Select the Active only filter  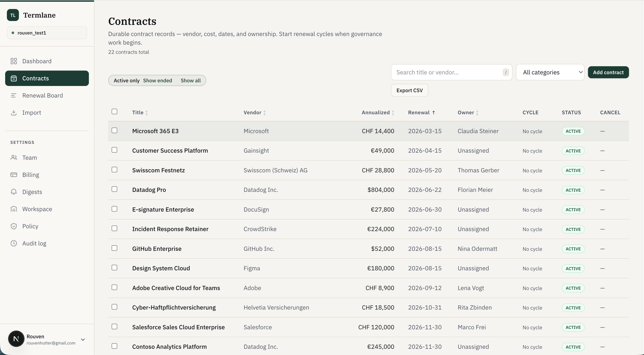(x=126, y=80)
